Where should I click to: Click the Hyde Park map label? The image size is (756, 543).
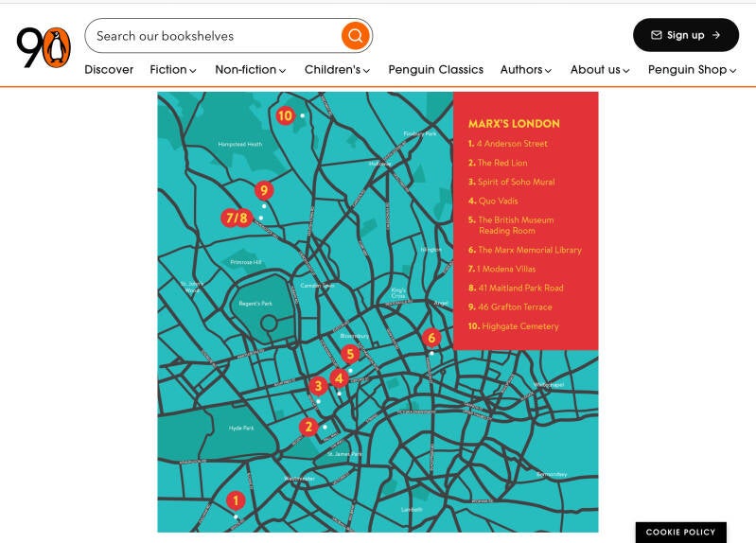tap(241, 428)
